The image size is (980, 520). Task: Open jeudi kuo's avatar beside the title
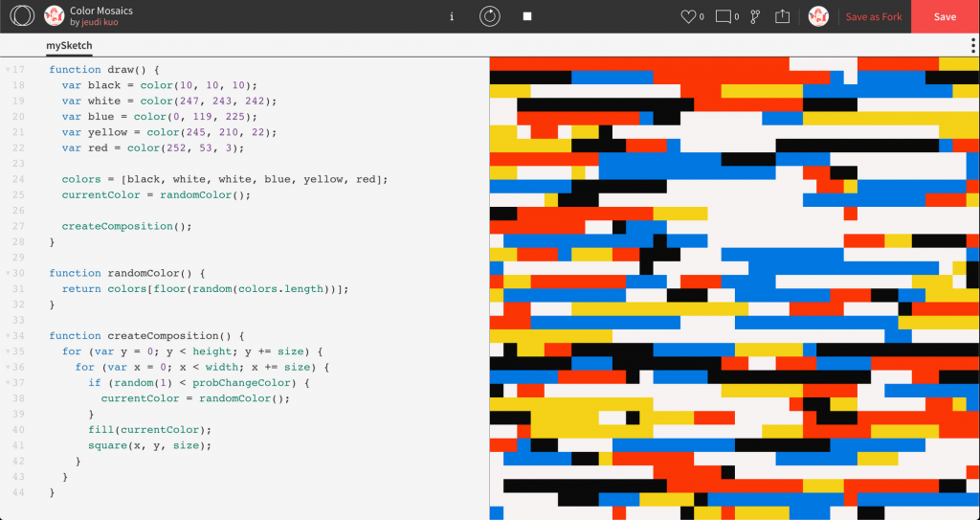click(55, 15)
